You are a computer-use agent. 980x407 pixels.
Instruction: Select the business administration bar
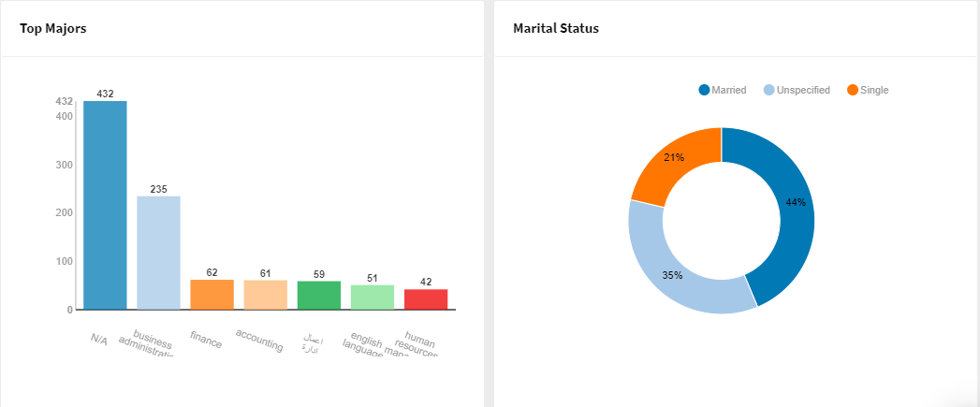(x=158, y=253)
